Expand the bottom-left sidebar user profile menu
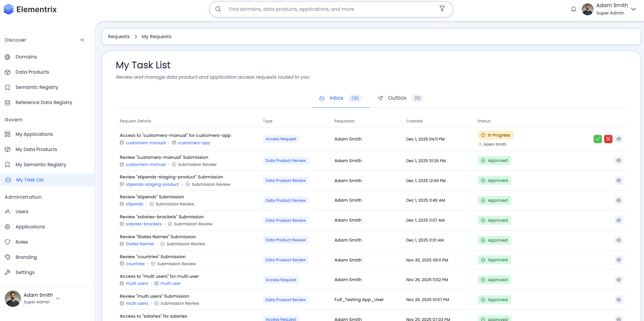This screenshot has width=644, height=321. pyautogui.click(x=58, y=298)
